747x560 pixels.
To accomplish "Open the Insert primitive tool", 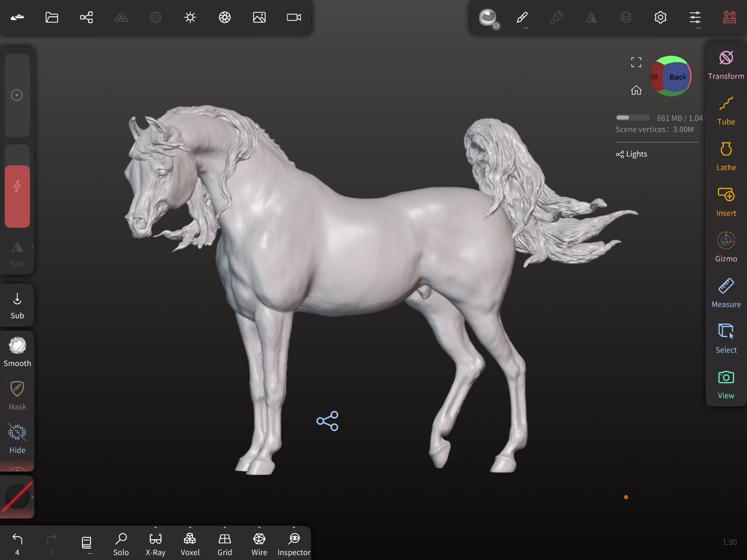I will [x=726, y=202].
